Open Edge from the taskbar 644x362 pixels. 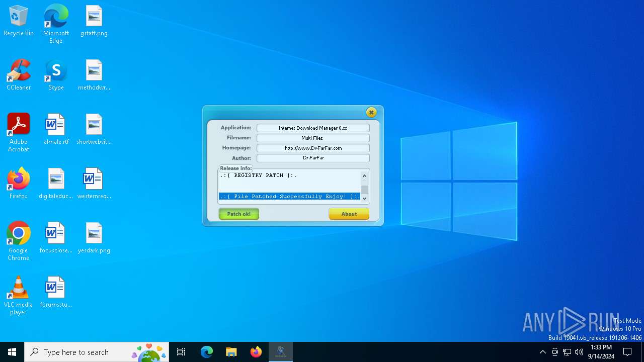coord(207,352)
